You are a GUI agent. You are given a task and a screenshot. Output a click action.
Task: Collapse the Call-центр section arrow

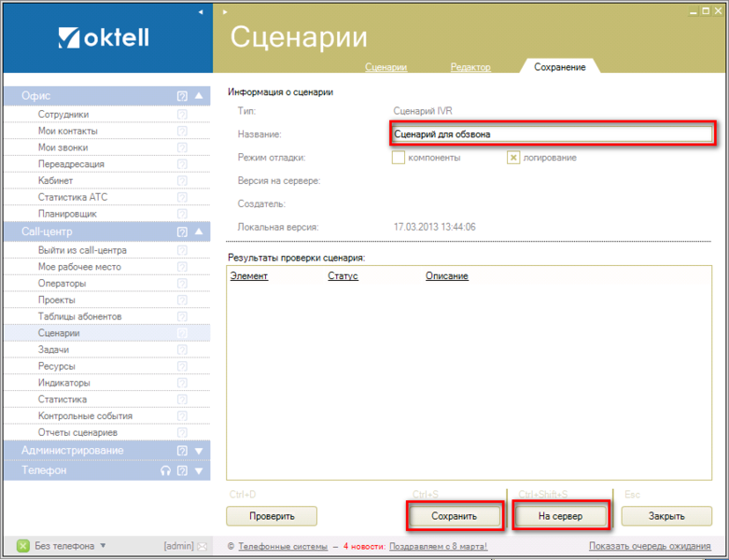click(199, 231)
